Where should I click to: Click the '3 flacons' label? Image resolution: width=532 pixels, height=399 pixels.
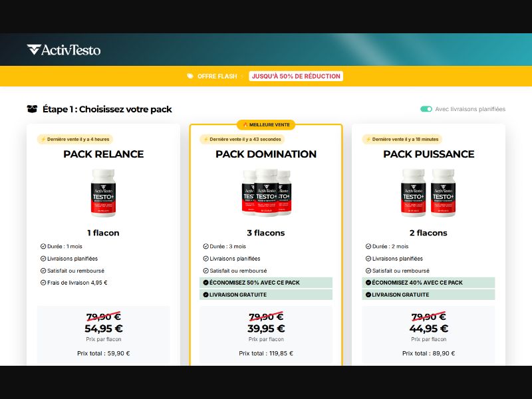[x=266, y=233]
